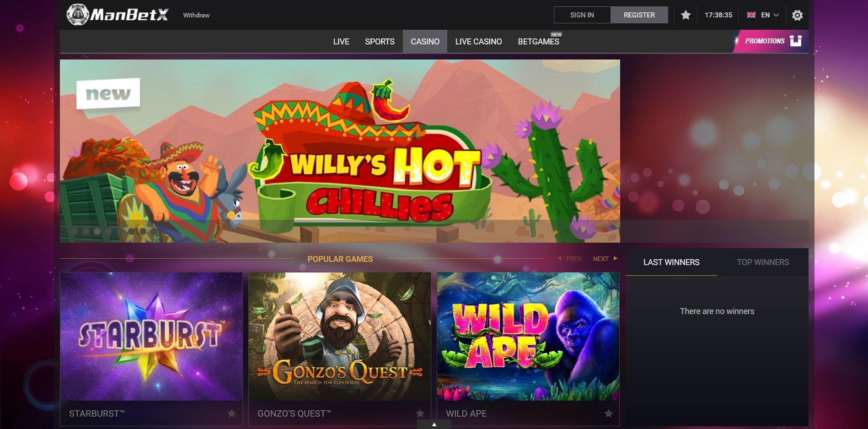
Task: Open the settings gear icon
Action: pos(797,15)
